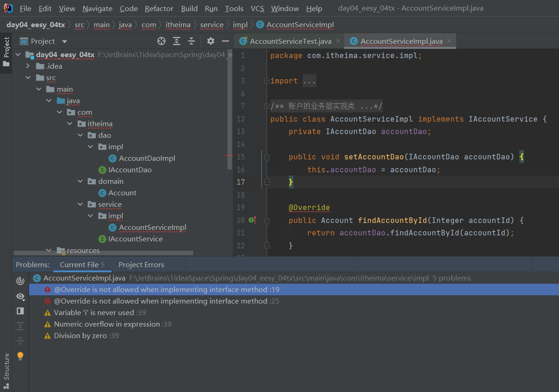559x392 pixels.
Task: Open the Refactor menu
Action: point(160,8)
